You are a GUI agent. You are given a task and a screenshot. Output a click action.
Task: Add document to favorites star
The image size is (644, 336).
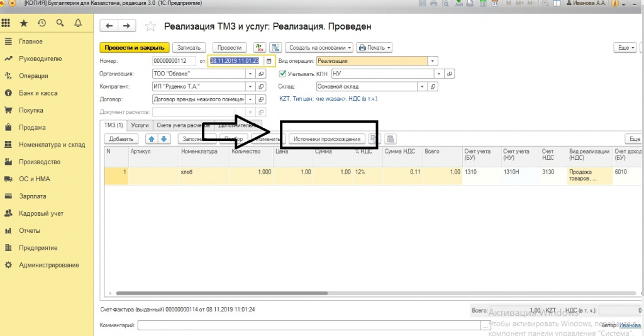click(x=150, y=26)
